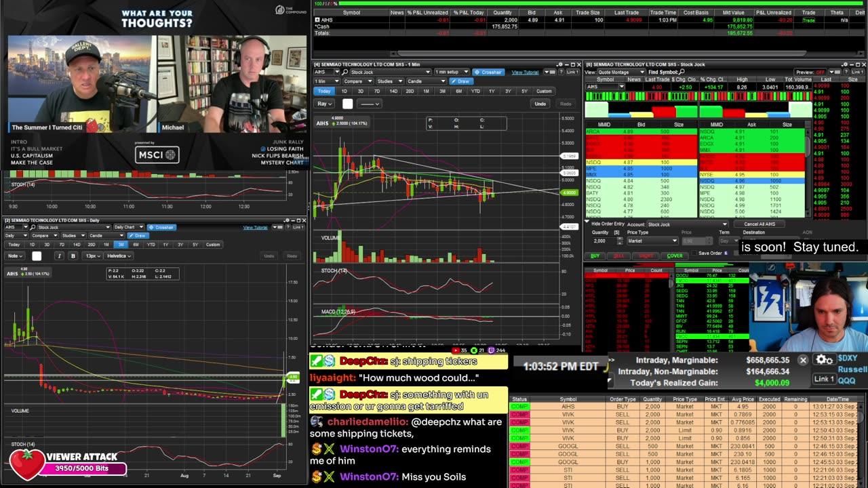This screenshot has height=488, width=868.
Task: Click the green BUY button
Action: (x=595, y=256)
